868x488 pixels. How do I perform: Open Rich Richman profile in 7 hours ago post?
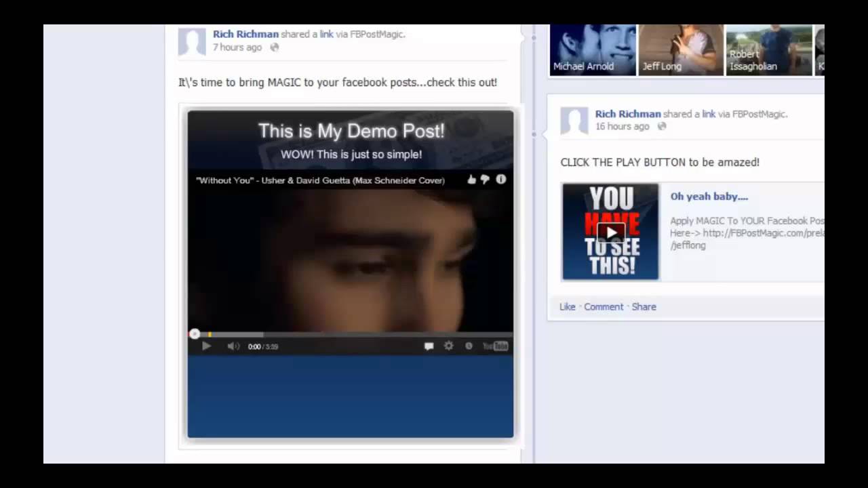tap(245, 34)
